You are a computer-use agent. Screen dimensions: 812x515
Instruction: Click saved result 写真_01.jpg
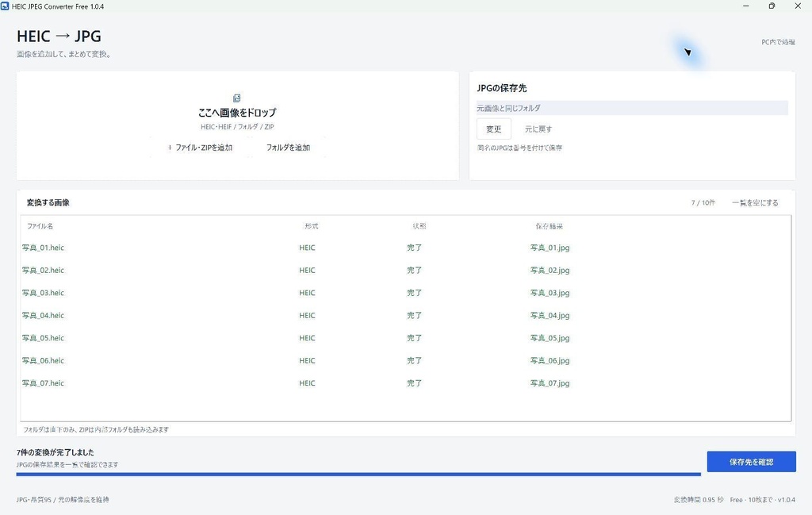[x=550, y=248]
